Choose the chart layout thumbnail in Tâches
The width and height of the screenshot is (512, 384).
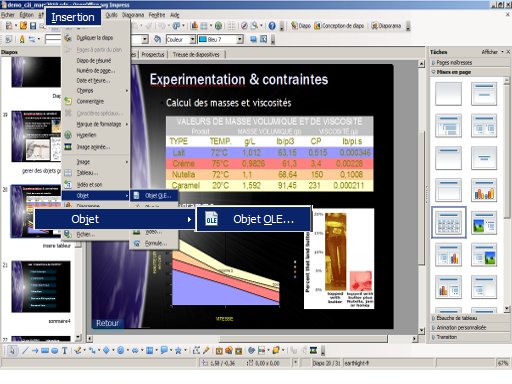point(484,190)
